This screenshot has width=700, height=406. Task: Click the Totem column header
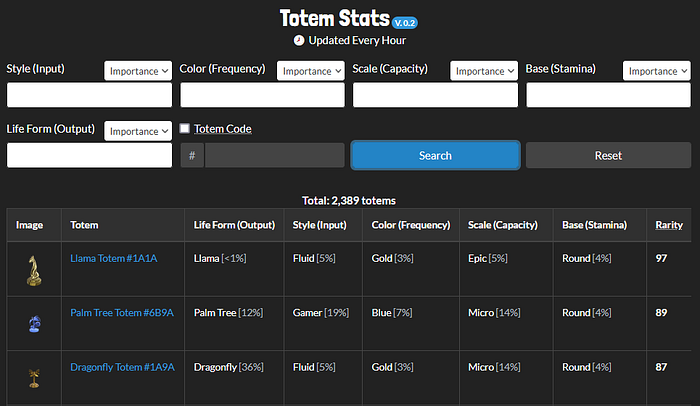(x=84, y=225)
